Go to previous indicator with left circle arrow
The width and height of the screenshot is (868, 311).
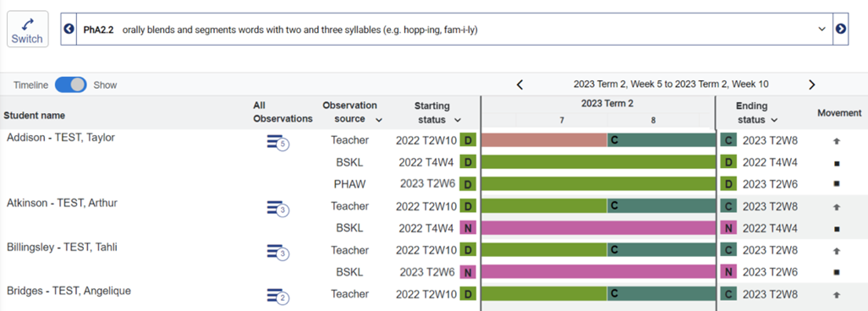pyautogui.click(x=69, y=29)
